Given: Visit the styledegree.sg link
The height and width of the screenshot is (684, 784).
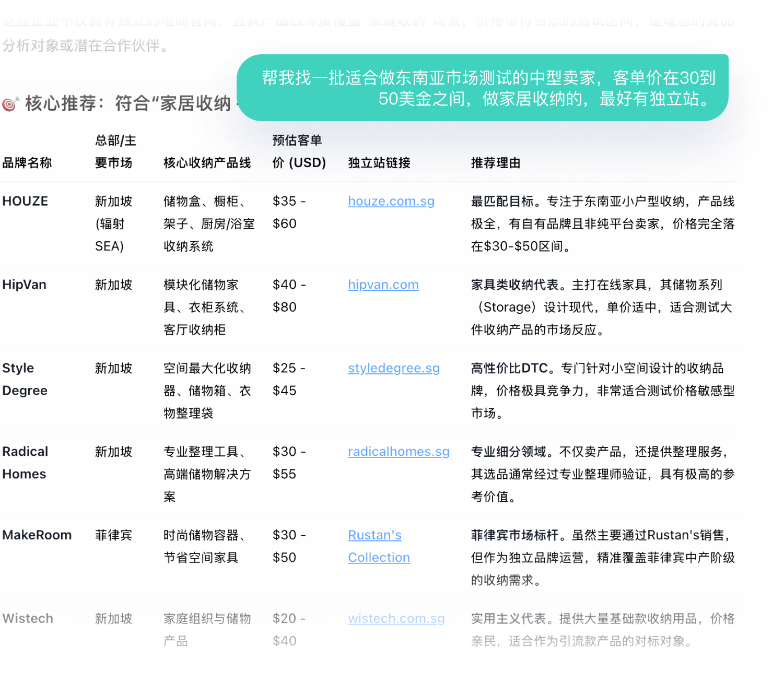Looking at the screenshot, I should (393, 368).
